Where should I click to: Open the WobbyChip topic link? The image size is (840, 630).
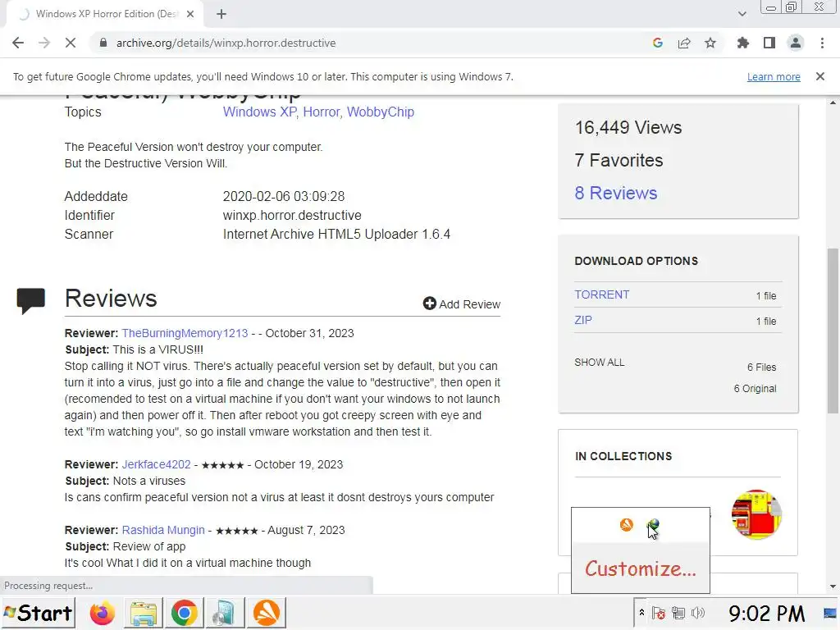pyautogui.click(x=381, y=112)
